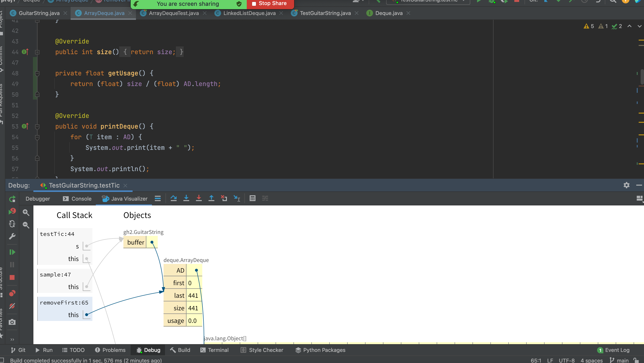The image size is (644, 363).
Task: Click the zoom out magnifier in visualizer
Action: [26, 225]
